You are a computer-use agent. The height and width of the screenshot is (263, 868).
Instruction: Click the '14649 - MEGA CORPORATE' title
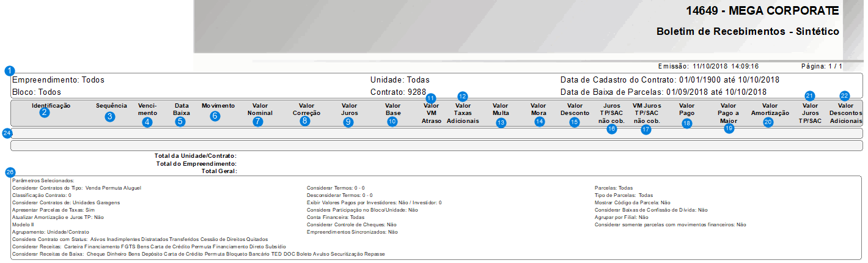click(762, 12)
